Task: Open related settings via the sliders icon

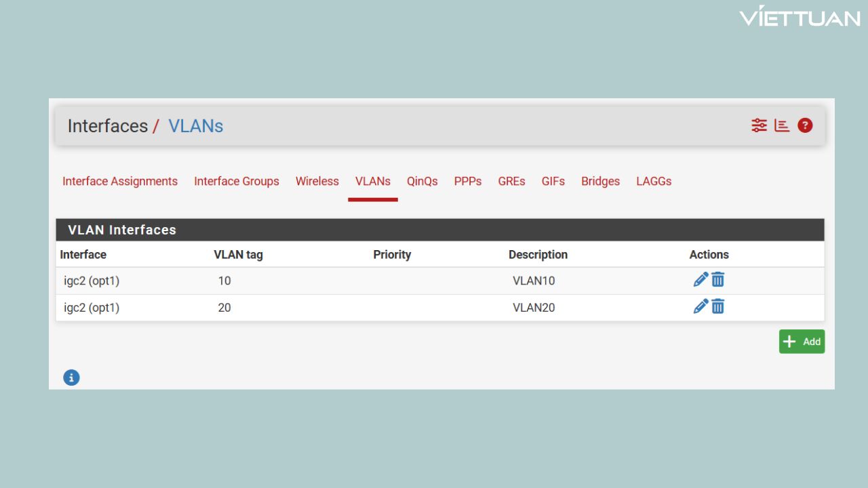Action: tap(758, 125)
